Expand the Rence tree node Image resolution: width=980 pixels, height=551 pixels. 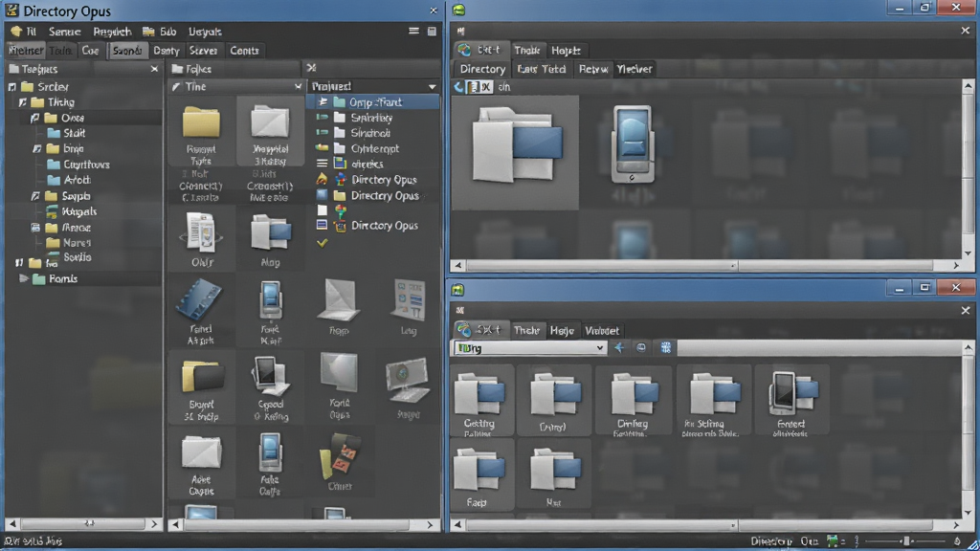click(x=35, y=228)
